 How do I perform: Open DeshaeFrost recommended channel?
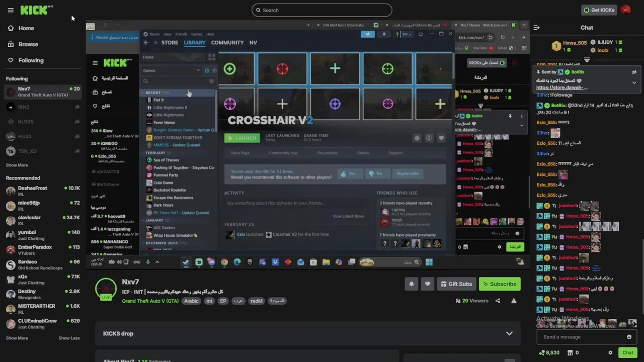[x=43, y=191]
